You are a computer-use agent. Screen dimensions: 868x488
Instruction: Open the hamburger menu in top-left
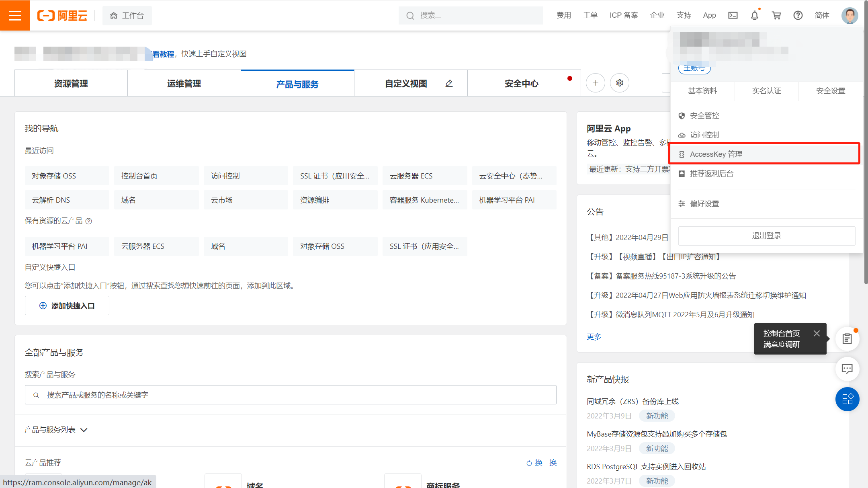[x=15, y=15]
